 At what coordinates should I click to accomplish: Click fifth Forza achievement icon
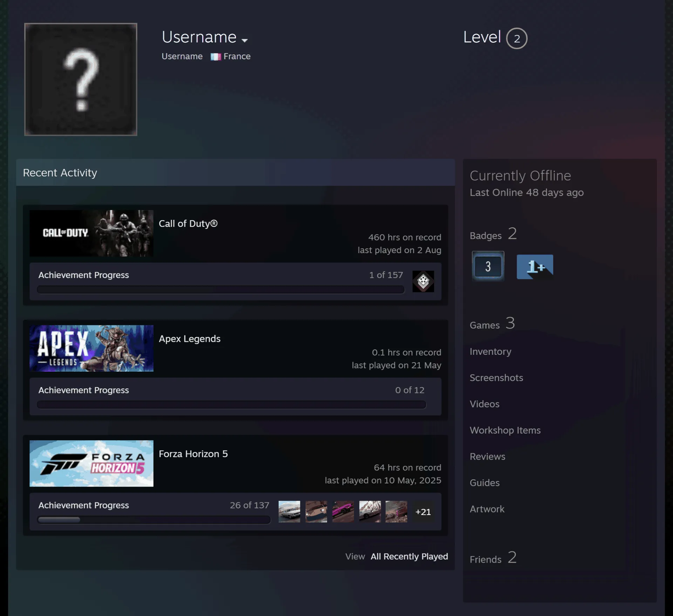click(396, 512)
